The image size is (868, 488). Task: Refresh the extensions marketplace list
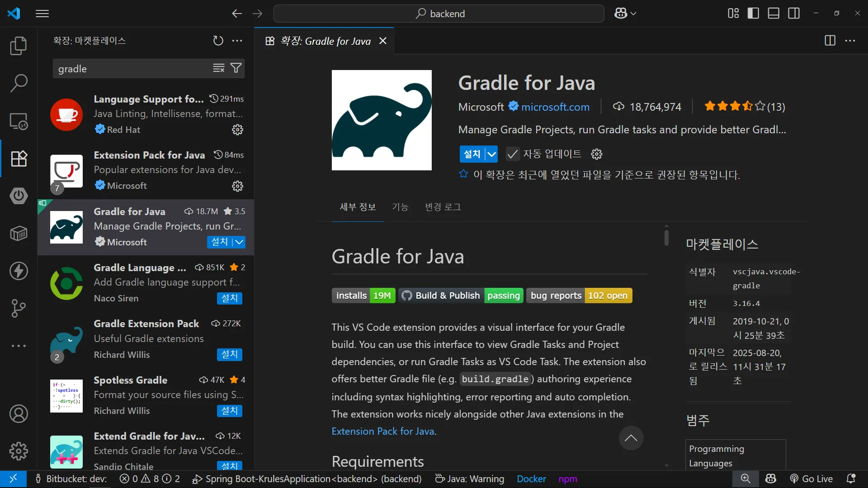(x=218, y=41)
